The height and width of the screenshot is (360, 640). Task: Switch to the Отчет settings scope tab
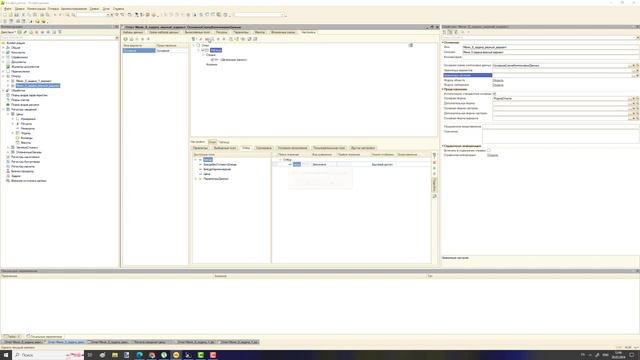[x=213, y=142]
